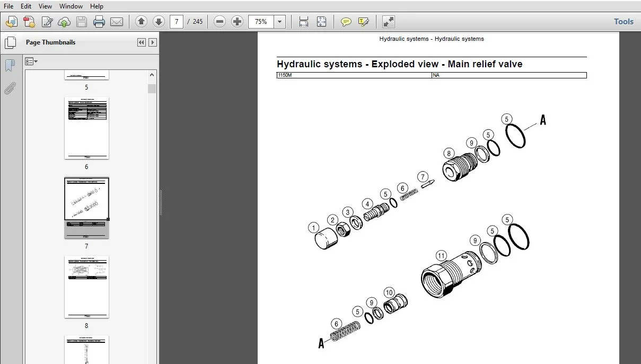641x364 pixels.
Task: Open the Window menu
Action: tap(71, 6)
